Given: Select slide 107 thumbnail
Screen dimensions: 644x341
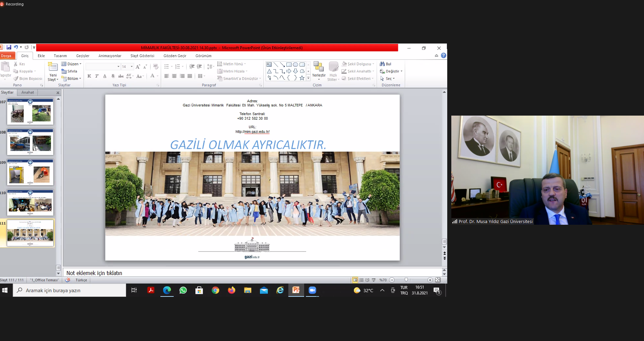Looking at the screenshot, I should (x=30, y=112).
